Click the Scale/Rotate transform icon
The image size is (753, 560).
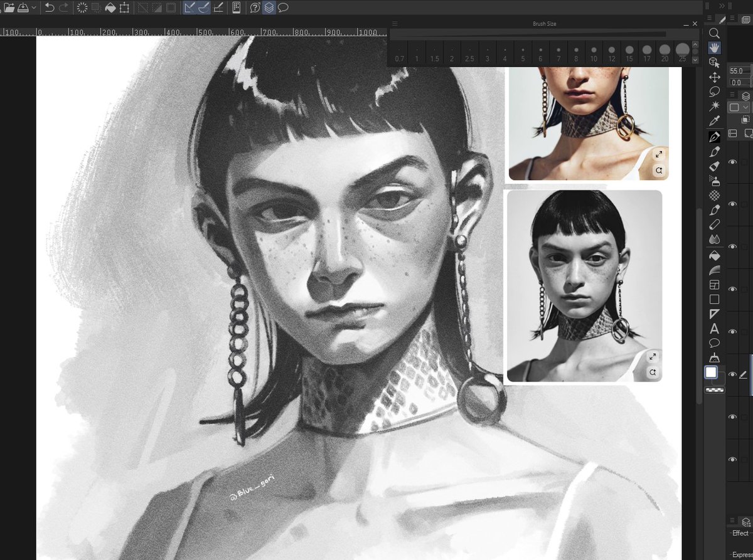tap(125, 8)
